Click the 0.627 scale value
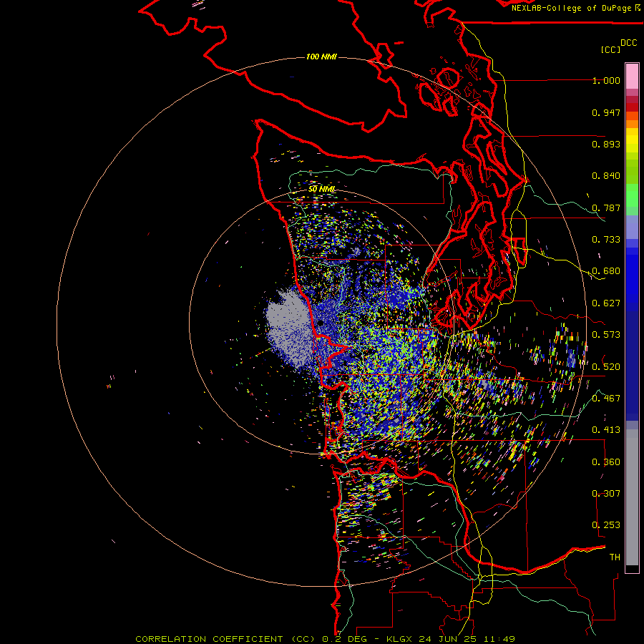Viewport: 644px width, 644px height. coord(606,303)
